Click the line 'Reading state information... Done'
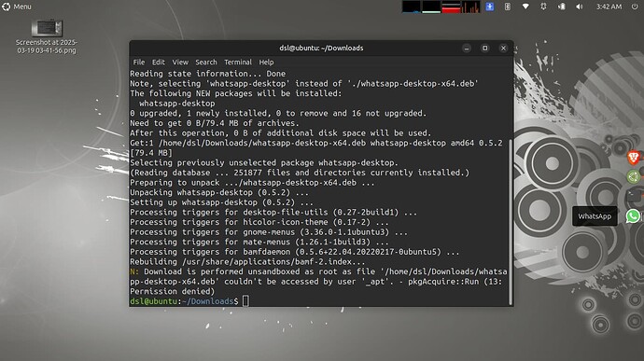This screenshot has width=644, height=361. click(207, 74)
